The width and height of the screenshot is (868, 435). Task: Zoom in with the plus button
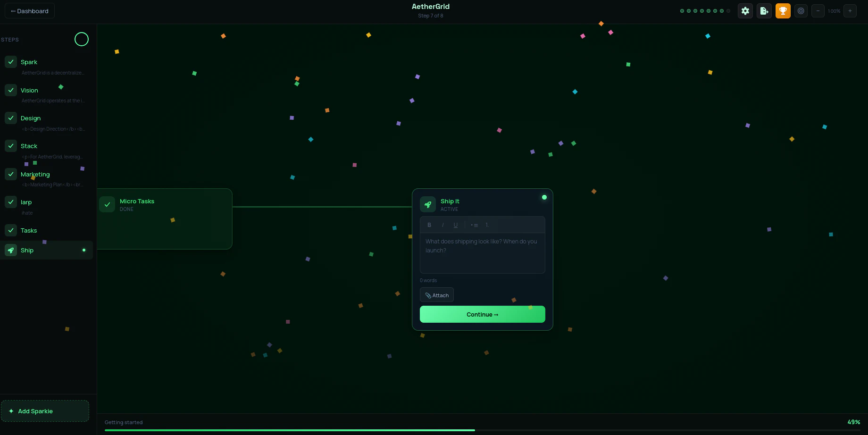tap(850, 11)
